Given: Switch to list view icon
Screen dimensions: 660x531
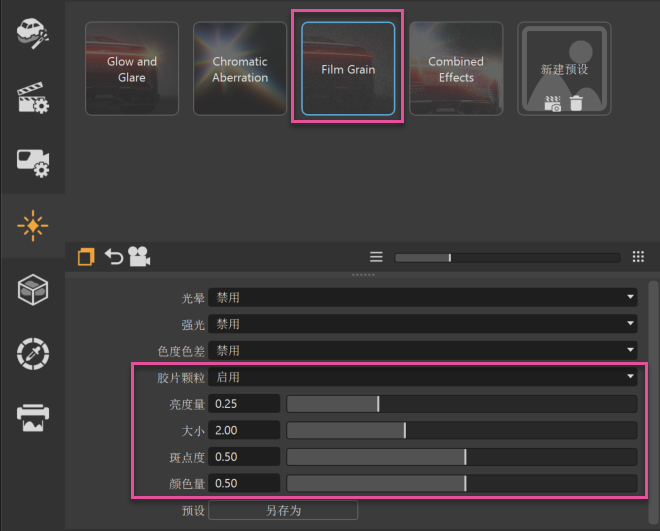Looking at the screenshot, I should [x=376, y=257].
